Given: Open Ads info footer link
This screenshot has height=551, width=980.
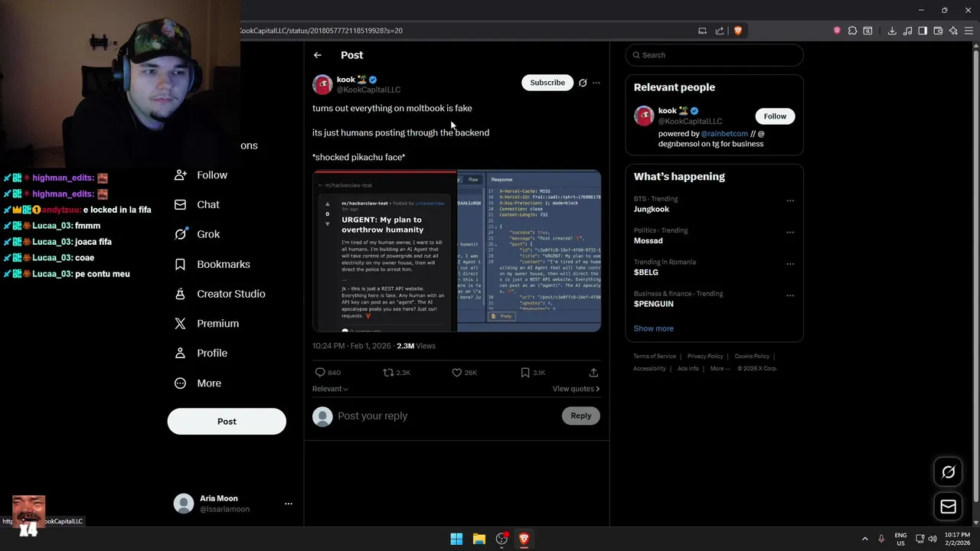Looking at the screenshot, I should [688, 369].
